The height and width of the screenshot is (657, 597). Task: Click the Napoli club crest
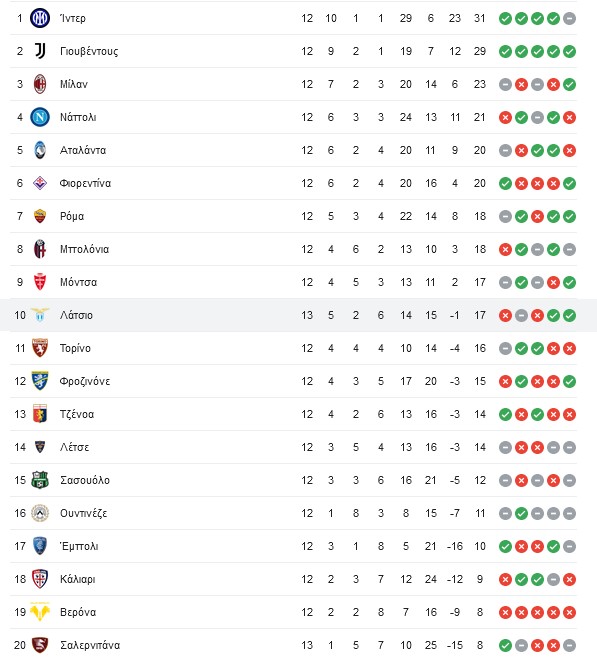pos(40,117)
